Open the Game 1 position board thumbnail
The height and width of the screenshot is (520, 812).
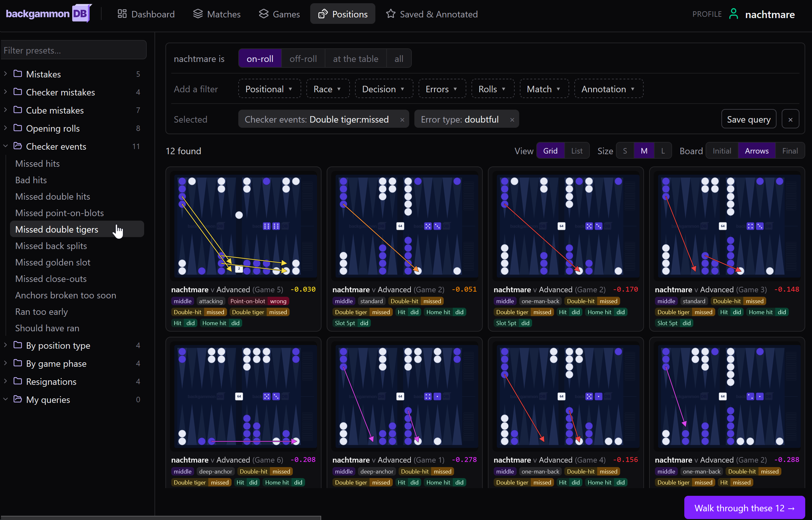[x=404, y=396]
